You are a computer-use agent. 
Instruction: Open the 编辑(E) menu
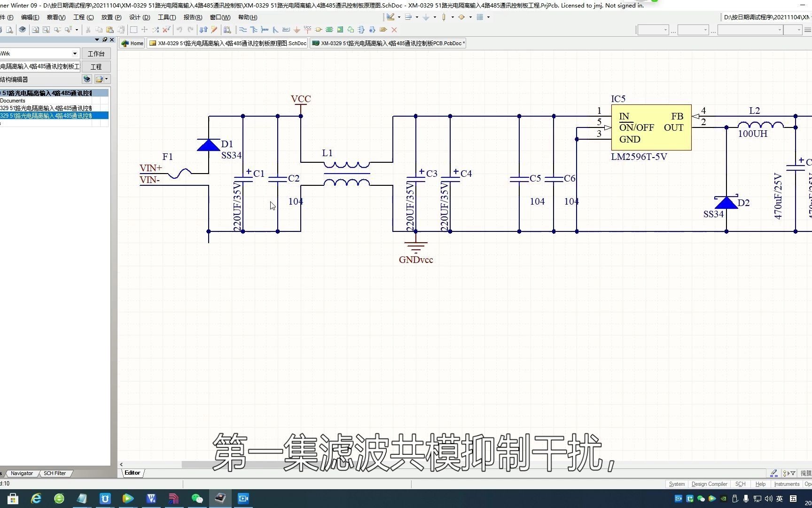pyautogui.click(x=30, y=17)
